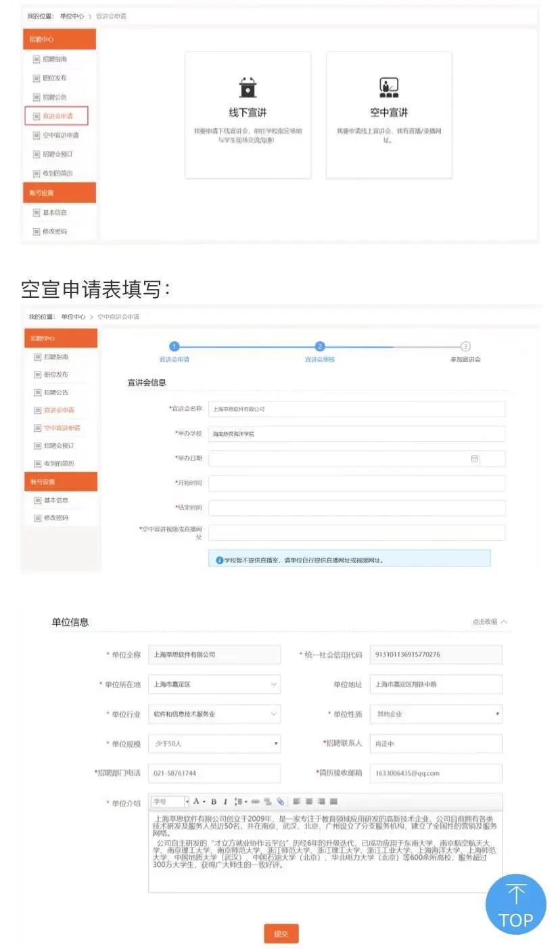Click 单位中心 breadcrumb link at top
This screenshot has height=949, width=560.
pyautogui.click(x=72, y=16)
